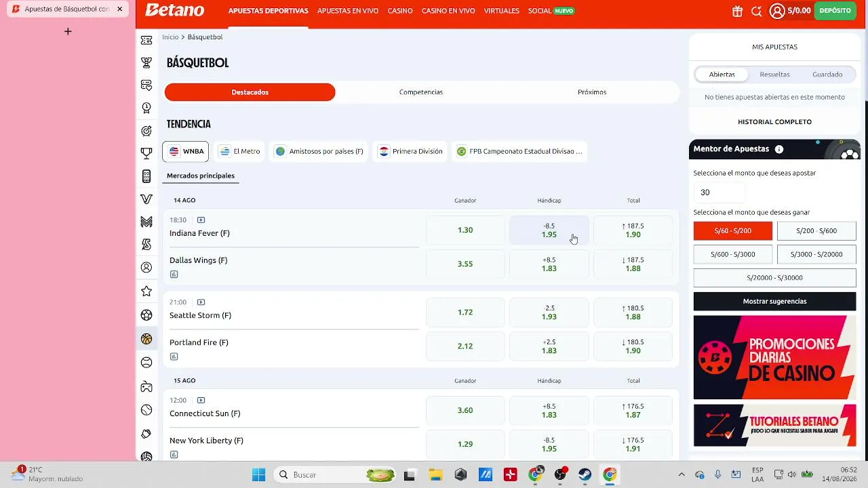Open the Windows Start menu
The height and width of the screenshot is (488, 868).
[258, 474]
